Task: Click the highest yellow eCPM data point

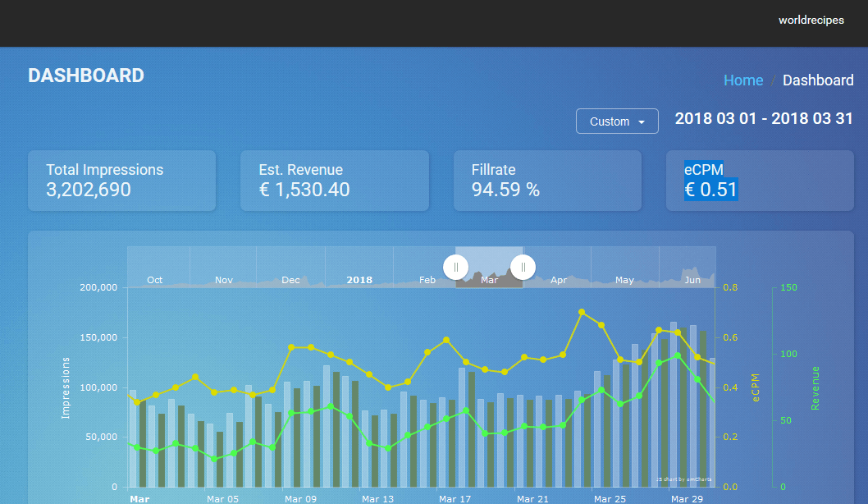Action: 582,312
